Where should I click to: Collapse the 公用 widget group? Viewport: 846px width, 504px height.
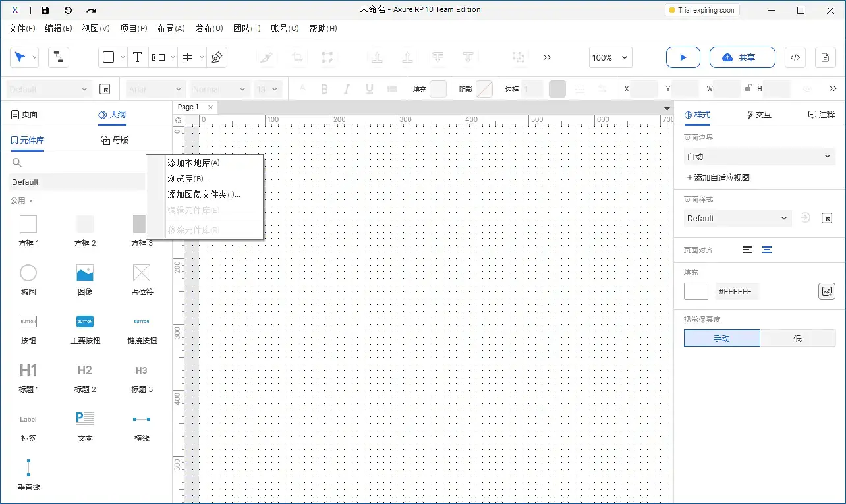[x=23, y=202]
